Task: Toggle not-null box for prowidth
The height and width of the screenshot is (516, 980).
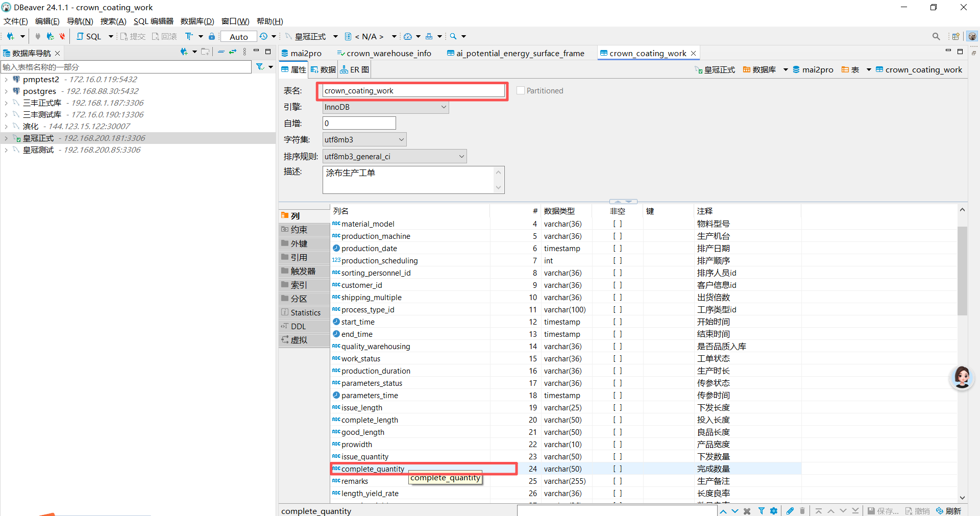Action: [x=618, y=445]
